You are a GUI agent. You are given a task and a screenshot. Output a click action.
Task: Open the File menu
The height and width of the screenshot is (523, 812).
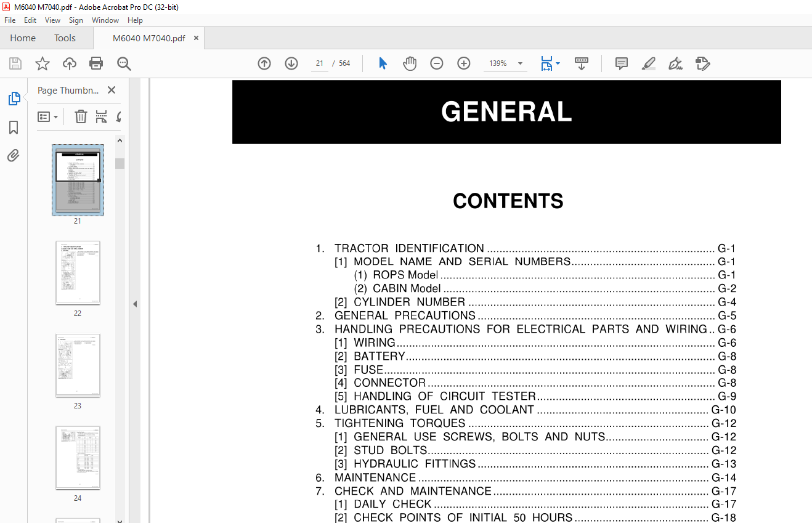[x=10, y=20]
